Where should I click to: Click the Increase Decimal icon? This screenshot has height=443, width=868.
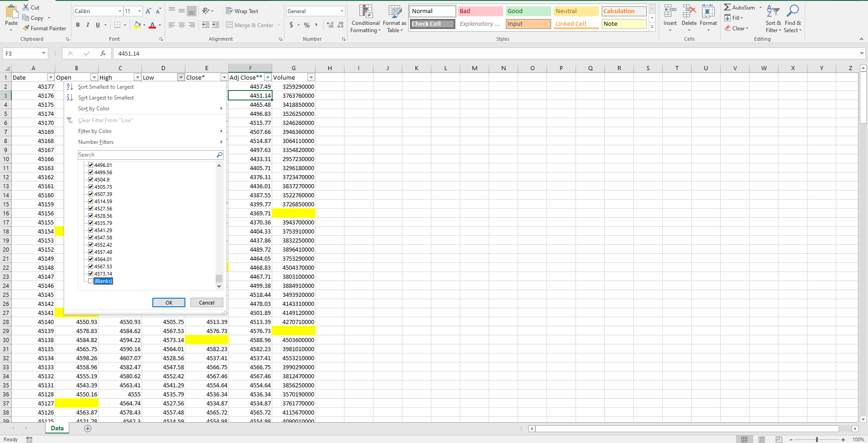pyautogui.click(x=330, y=25)
